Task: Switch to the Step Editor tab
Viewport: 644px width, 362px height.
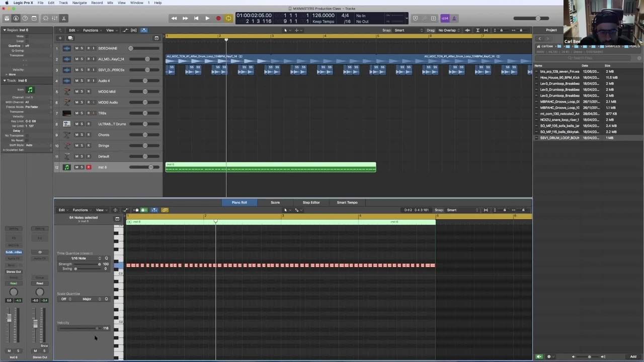Action: coord(311,203)
